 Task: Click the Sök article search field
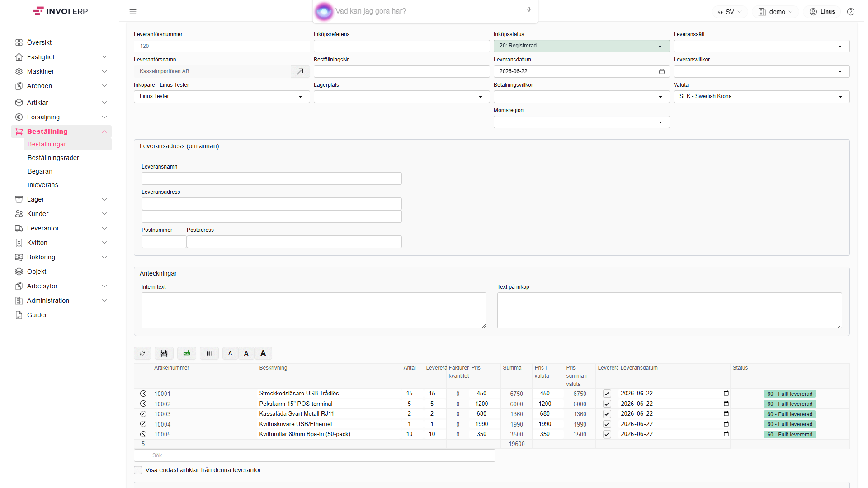[x=315, y=455]
